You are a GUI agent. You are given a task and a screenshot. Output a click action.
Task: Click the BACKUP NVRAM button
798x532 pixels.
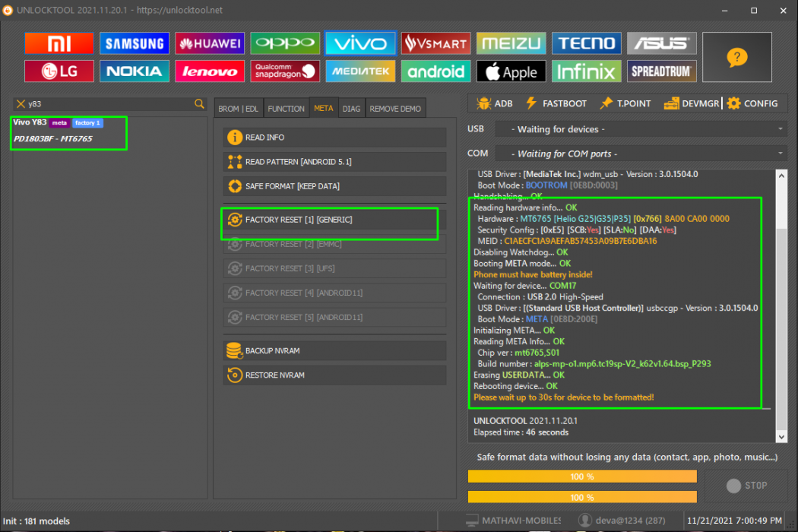[x=334, y=351]
